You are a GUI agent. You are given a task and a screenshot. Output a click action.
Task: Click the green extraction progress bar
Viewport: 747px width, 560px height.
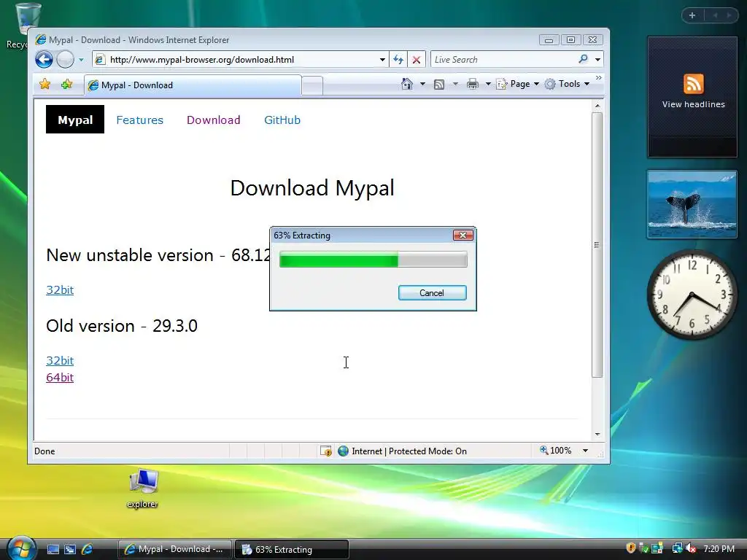point(373,260)
